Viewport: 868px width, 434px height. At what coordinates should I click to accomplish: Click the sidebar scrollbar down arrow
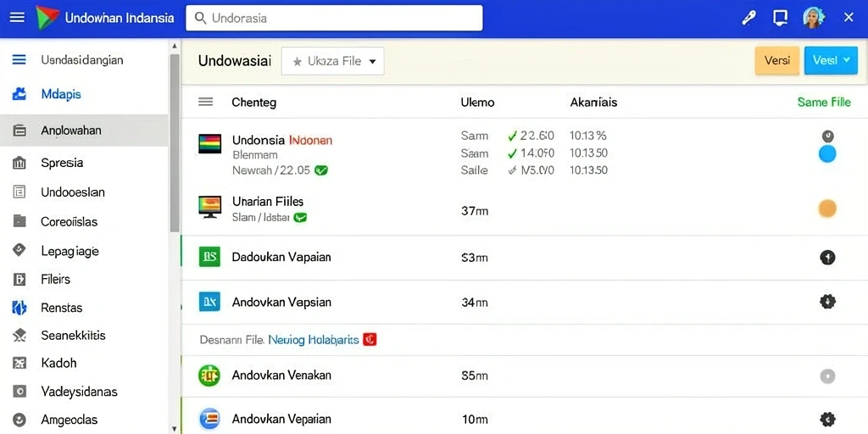(x=175, y=428)
